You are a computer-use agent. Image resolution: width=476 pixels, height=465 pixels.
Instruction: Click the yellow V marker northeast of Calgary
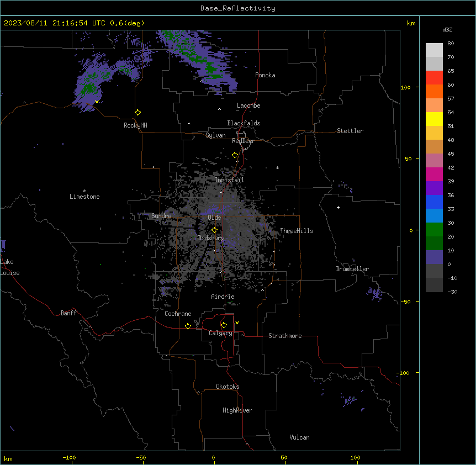click(237, 323)
